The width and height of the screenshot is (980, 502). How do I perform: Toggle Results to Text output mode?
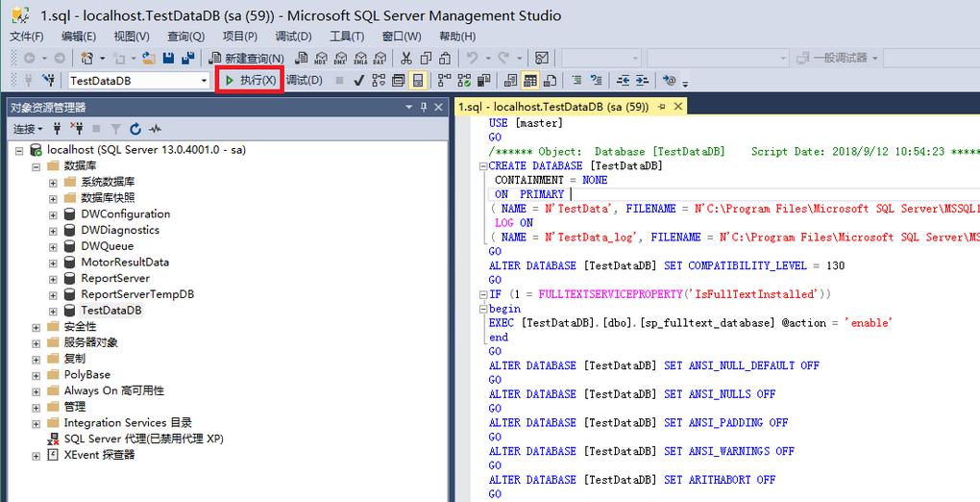coord(510,80)
